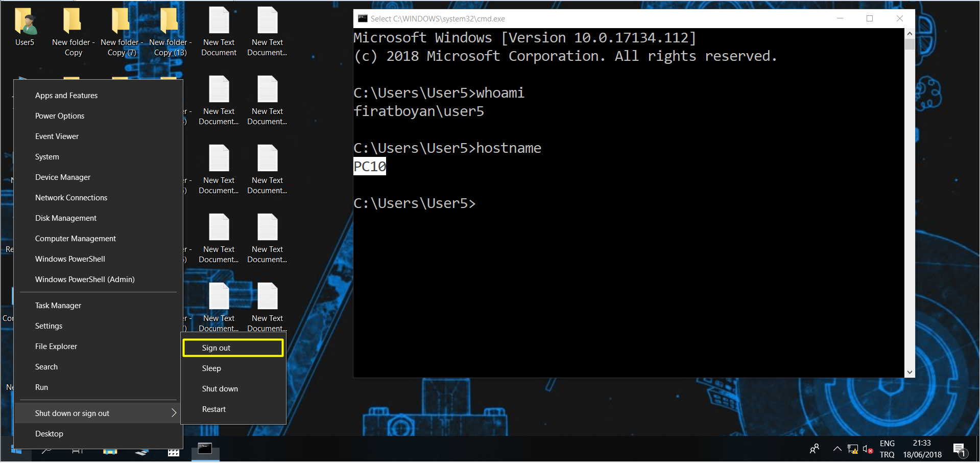980x463 pixels.
Task: Open the People icon in the taskbar
Action: [x=815, y=449]
